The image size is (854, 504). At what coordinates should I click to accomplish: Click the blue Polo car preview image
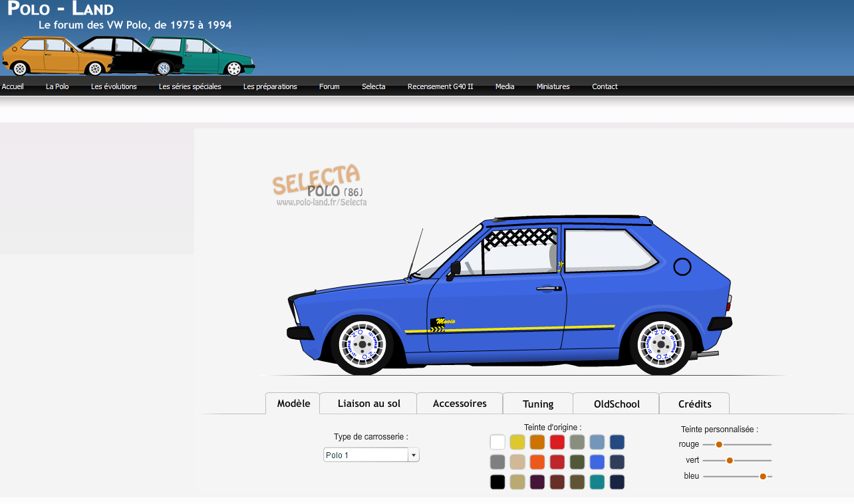tap(509, 295)
